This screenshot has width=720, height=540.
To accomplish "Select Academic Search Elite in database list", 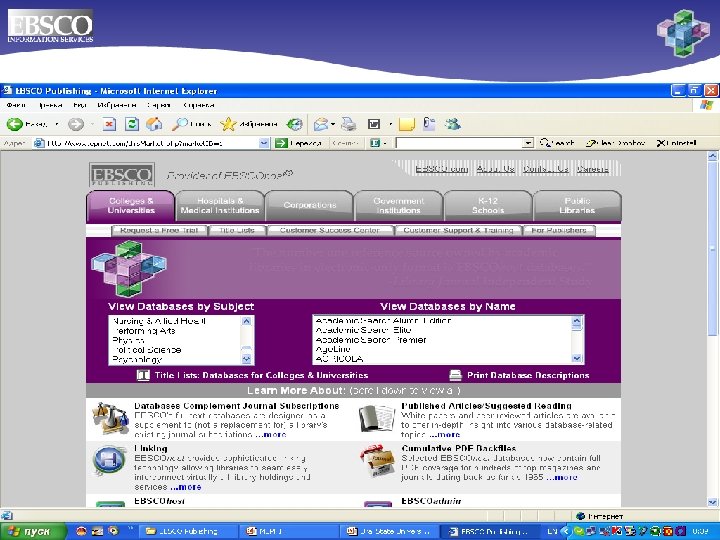I will [363, 330].
